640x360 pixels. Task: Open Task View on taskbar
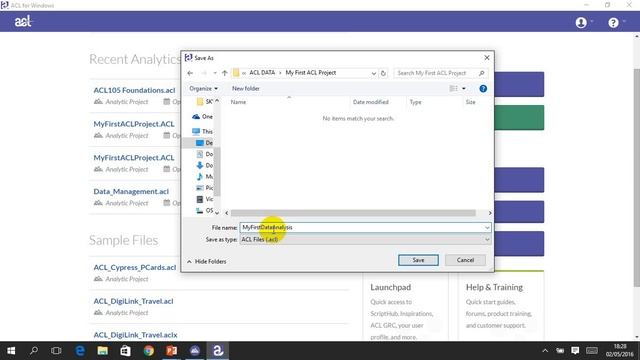(x=56, y=351)
